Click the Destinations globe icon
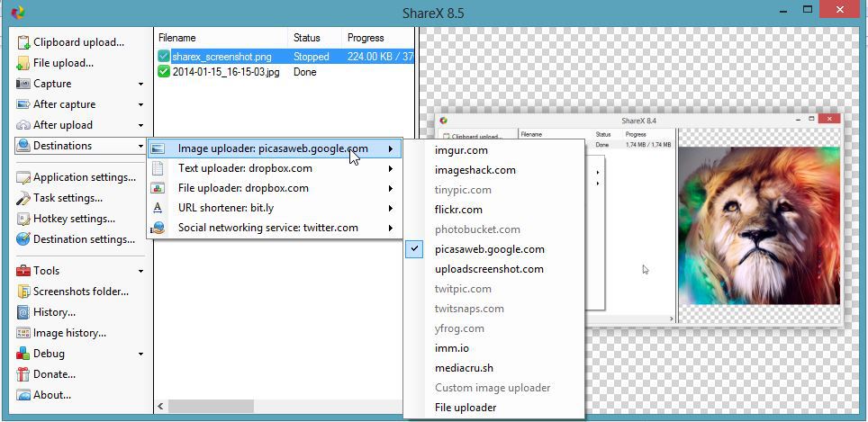Screen dimensions: 868x422 coord(23,146)
